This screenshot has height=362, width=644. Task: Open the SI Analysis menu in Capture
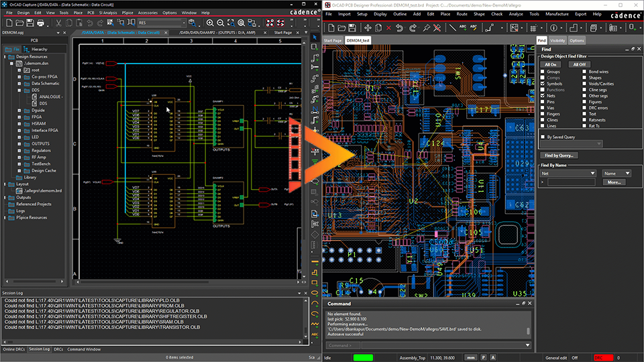[x=108, y=13]
